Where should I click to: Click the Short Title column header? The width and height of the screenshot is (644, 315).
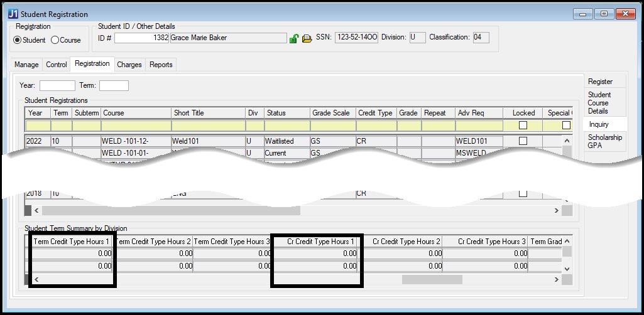(x=207, y=113)
